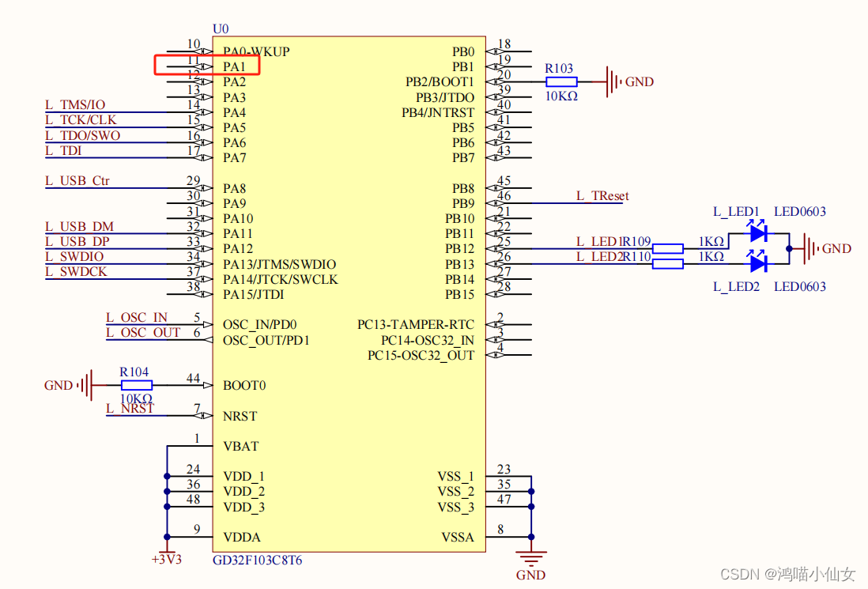Screen dimensions: 868x589
Task: Click the L_TCK/CLK net label
Action: 81,119
